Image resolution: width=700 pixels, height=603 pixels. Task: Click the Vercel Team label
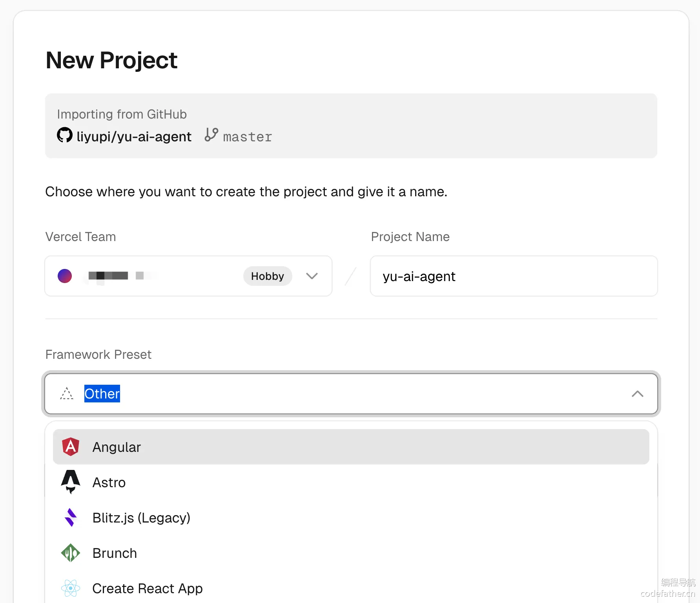[x=80, y=237]
